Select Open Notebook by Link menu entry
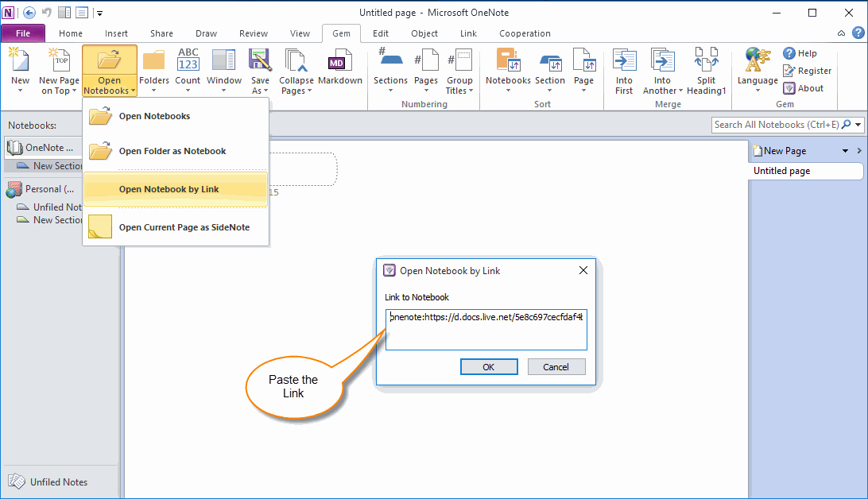Viewport: 868px width, 499px height. 176,189
